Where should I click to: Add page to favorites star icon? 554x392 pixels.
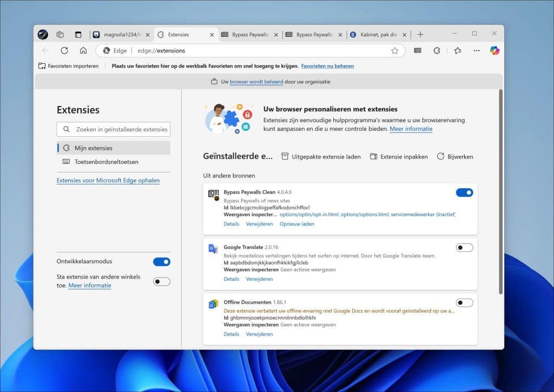coord(395,51)
